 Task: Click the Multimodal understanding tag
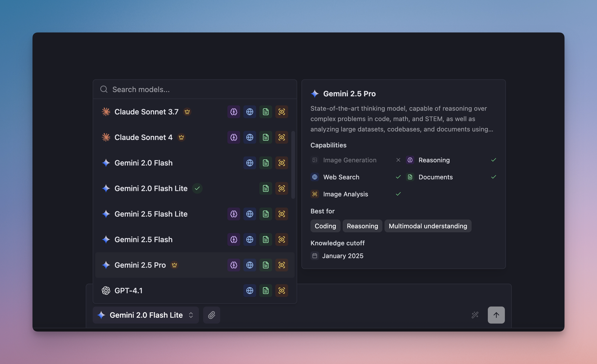[428, 226]
